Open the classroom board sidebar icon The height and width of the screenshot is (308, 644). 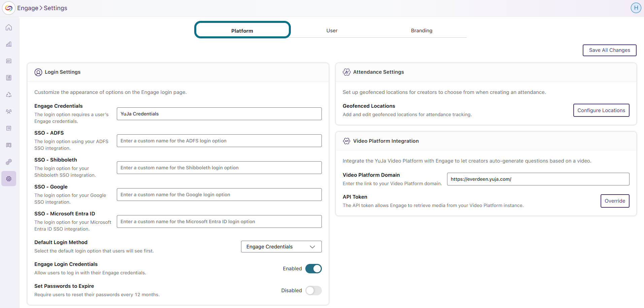tap(9, 145)
